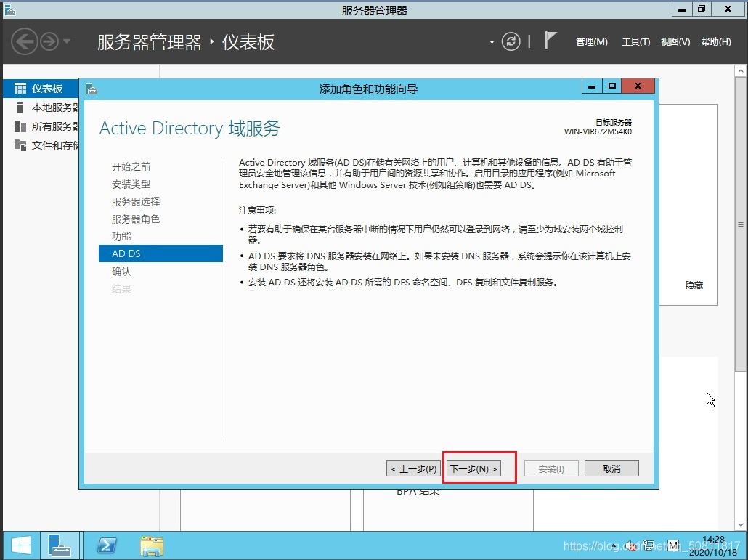Image resolution: width=748 pixels, height=560 pixels.
Task: Go to 开始之前 wizard step
Action: click(x=131, y=166)
